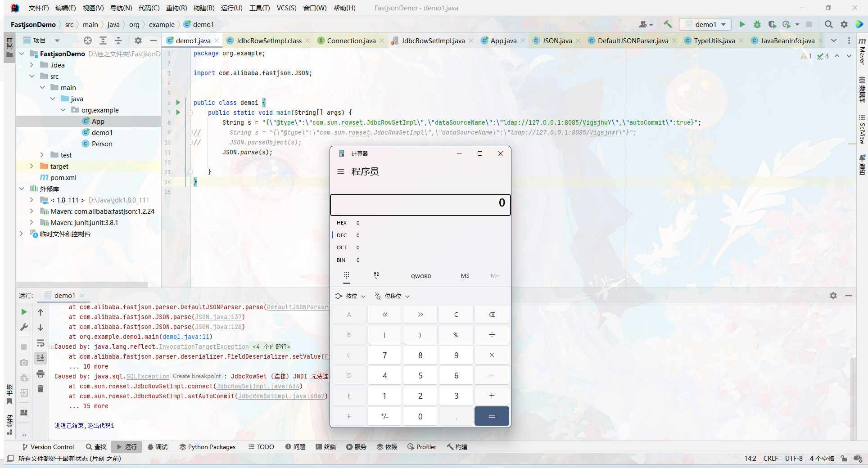Screen dimensions: 868x468
Task: Follow the demo1.java:11 stack trace link
Action: coord(186,337)
